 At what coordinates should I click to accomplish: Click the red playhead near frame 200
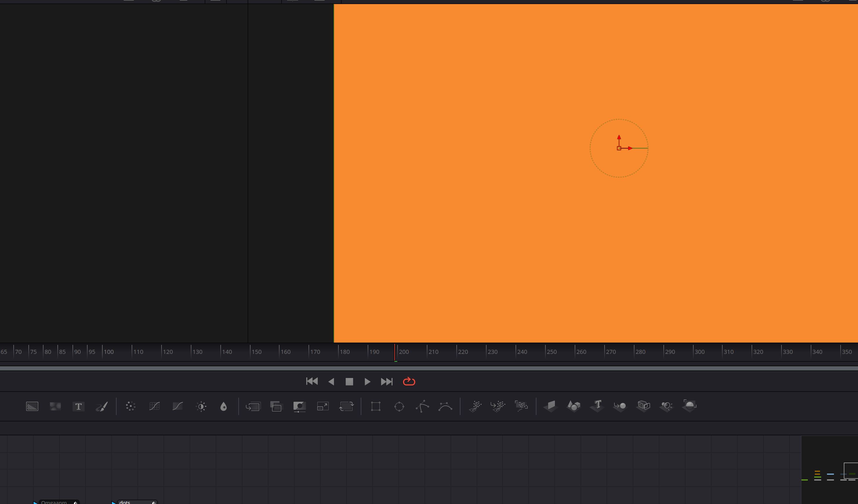[x=395, y=352]
